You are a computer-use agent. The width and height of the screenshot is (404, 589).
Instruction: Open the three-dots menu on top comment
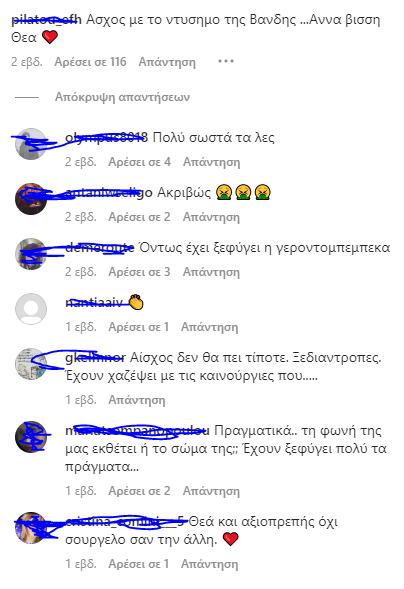226,61
